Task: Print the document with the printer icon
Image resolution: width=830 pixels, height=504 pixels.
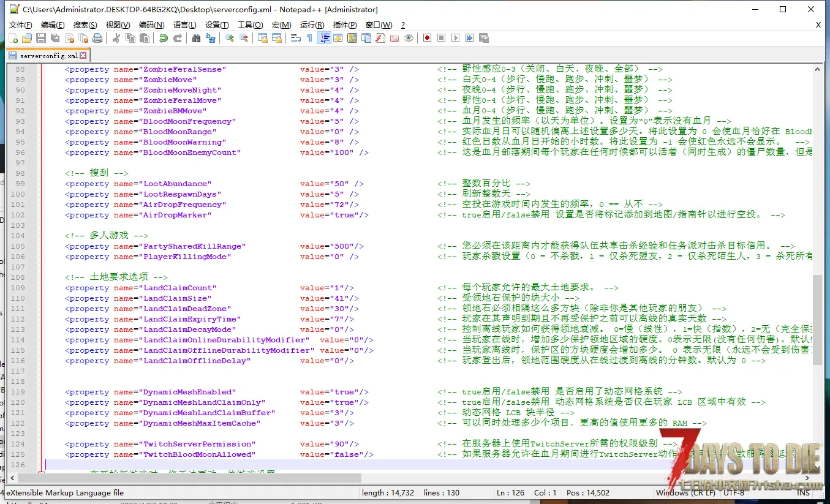Action: pos(97,38)
